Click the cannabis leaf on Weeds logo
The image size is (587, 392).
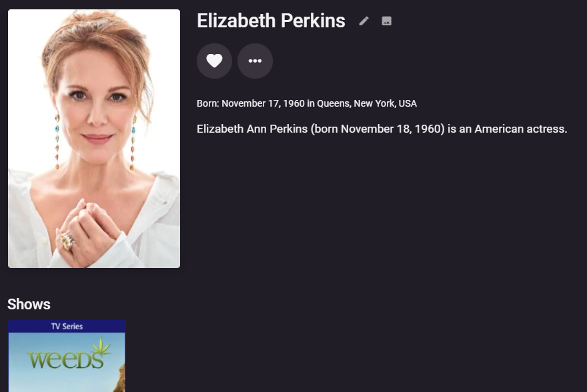coord(101,346)
